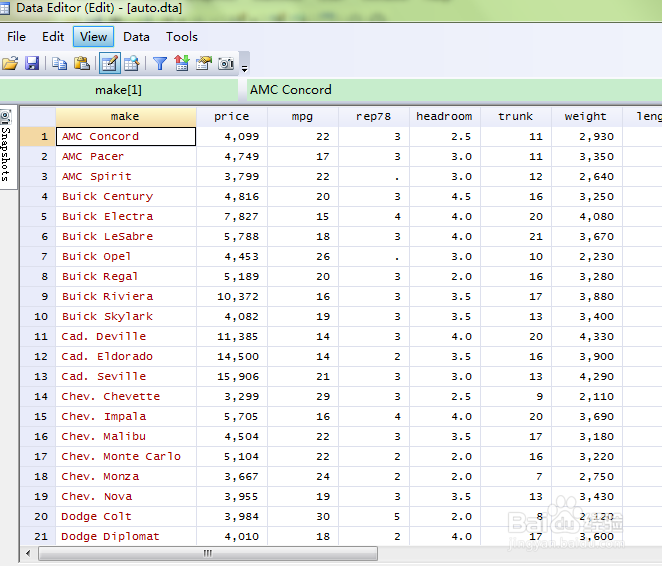The image size is (662, 566).
Task: Click the Buick Skylark cell
Action: coord(126,317)
